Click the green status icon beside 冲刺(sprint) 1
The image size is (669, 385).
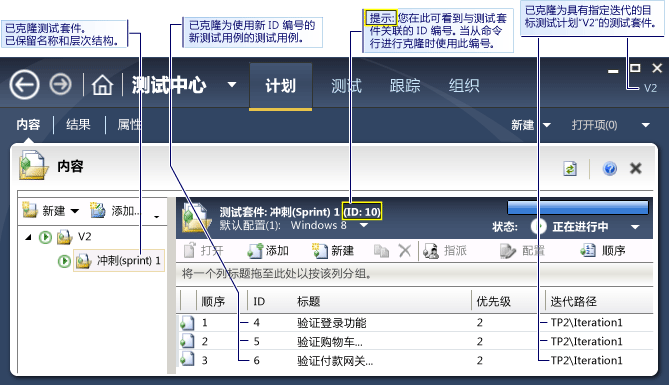(x=64, y=261)
